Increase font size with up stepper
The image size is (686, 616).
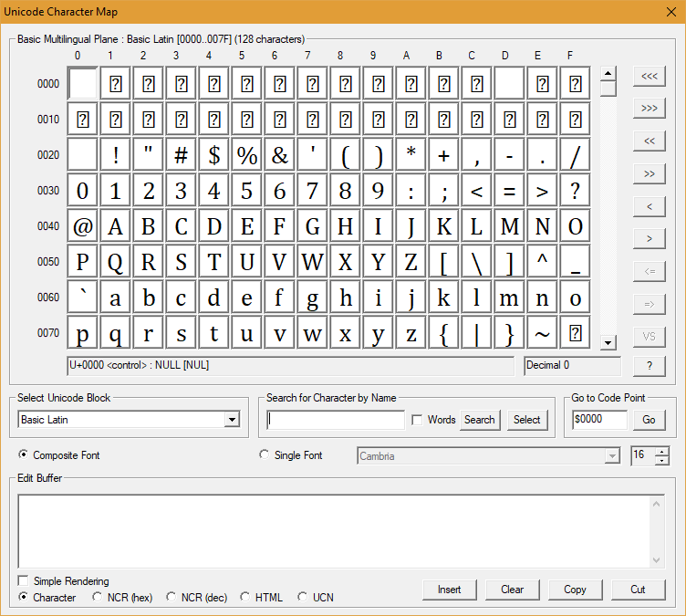(x=662, y=452)
